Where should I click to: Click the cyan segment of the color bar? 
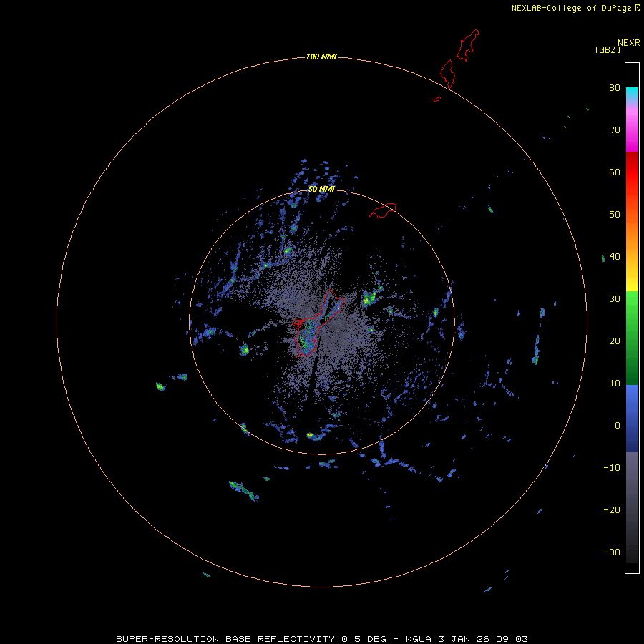pos(632,92)
